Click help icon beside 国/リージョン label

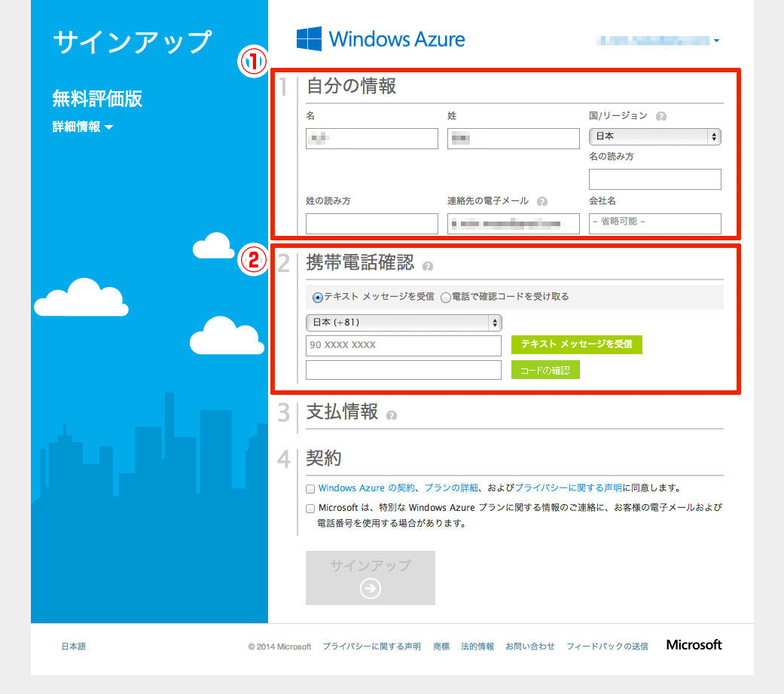click(661, 116)
